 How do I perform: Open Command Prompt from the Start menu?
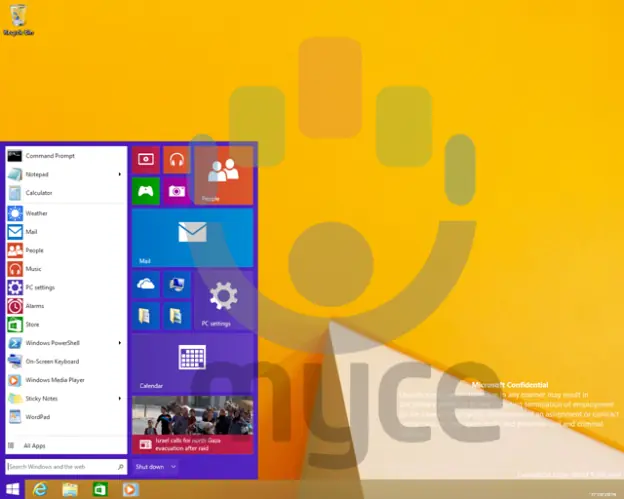tap(66, 156)
